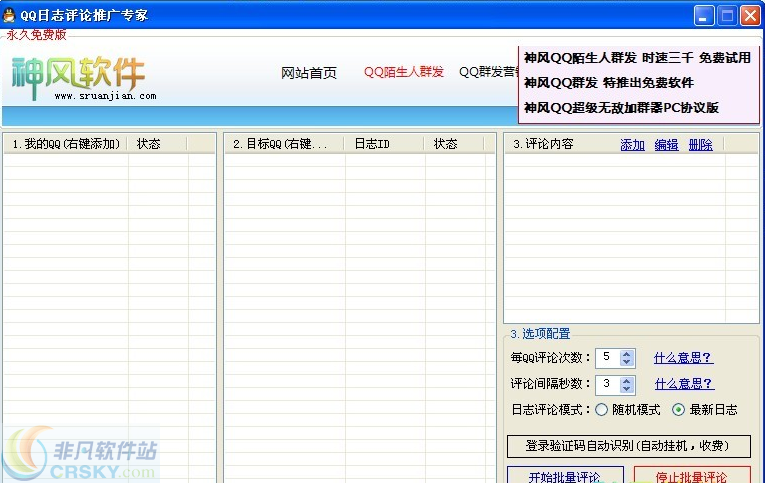This screenshot has height=483, width=765.
Task: Open 什么意思? help next to 评论间隔秒数
Action: [684, 384]
